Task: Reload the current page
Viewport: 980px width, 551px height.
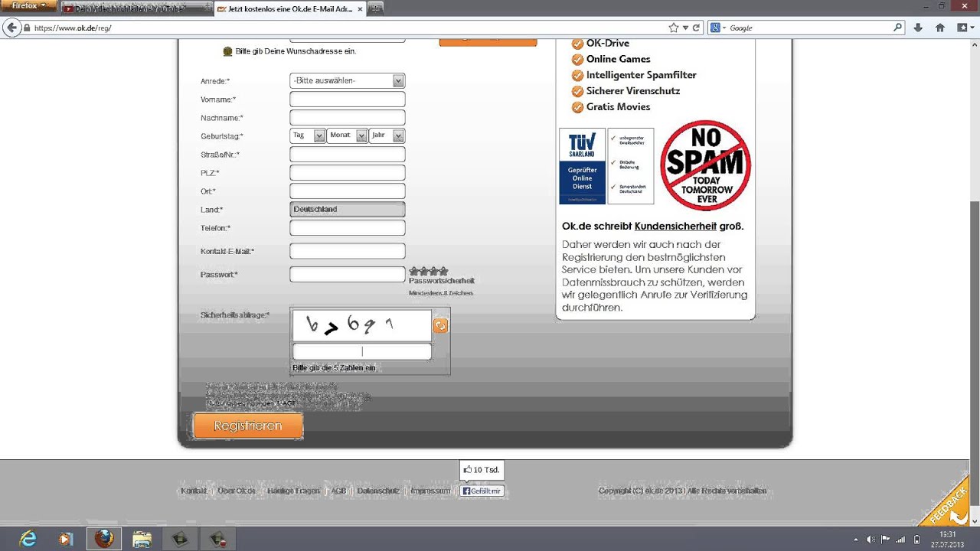Action: pos(696,28)
